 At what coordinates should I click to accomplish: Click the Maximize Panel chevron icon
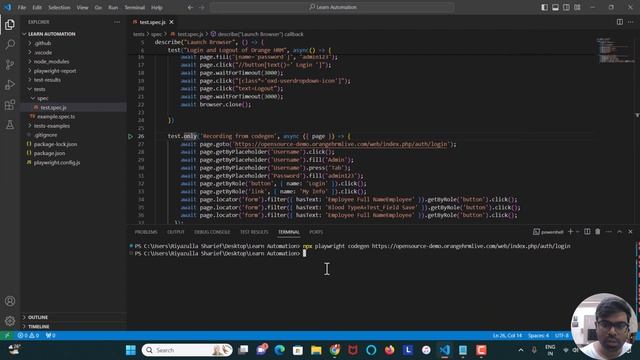click(x=620, y=232)
